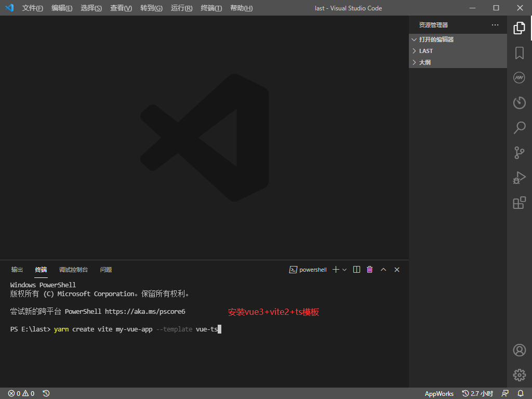The image size is (532, 399).
Task: Open the Source Control view icon
Action: coord(519,153)
